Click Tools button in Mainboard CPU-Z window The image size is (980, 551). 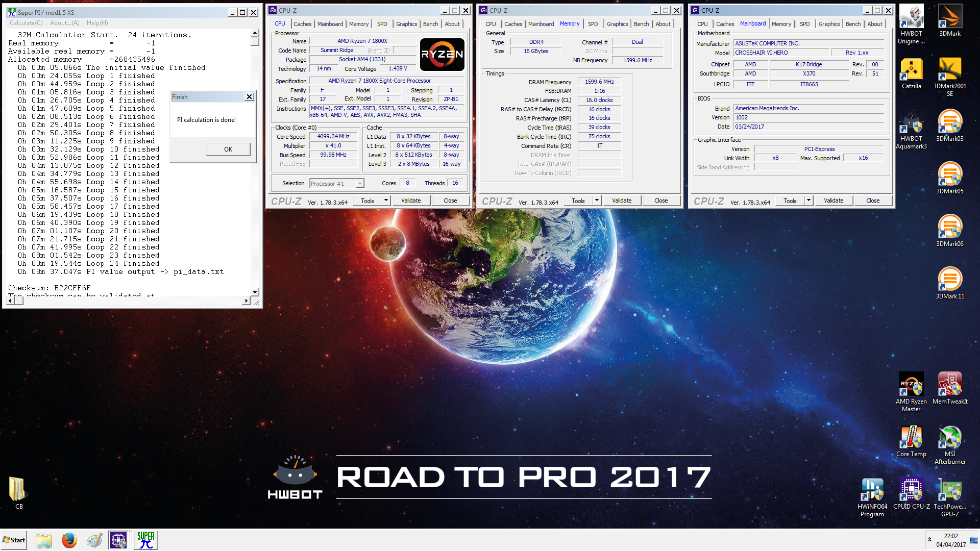pyautogui.click(x=790, y=201)
